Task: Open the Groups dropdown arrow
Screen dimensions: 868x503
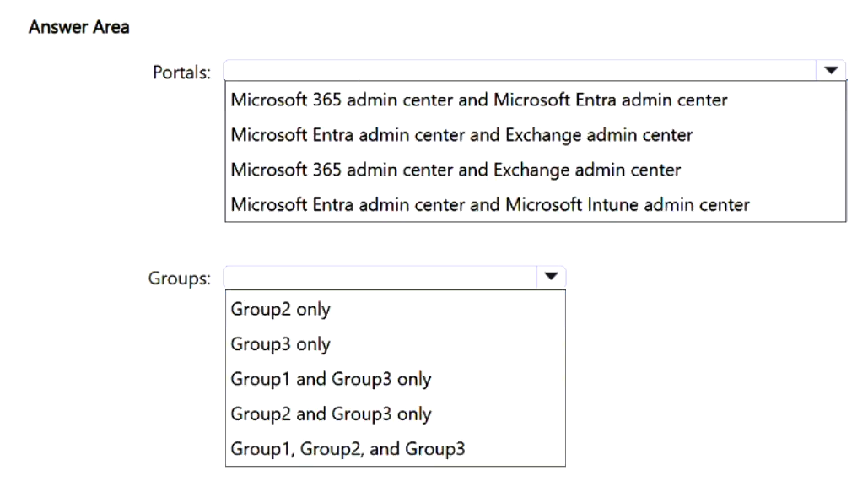Action: click(x=551, y=277)
